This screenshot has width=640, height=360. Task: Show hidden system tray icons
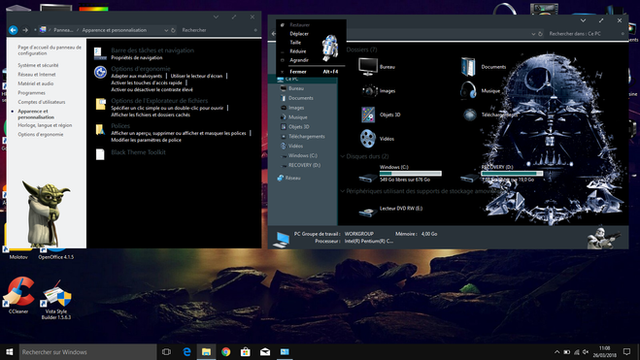tap(557, 352)
